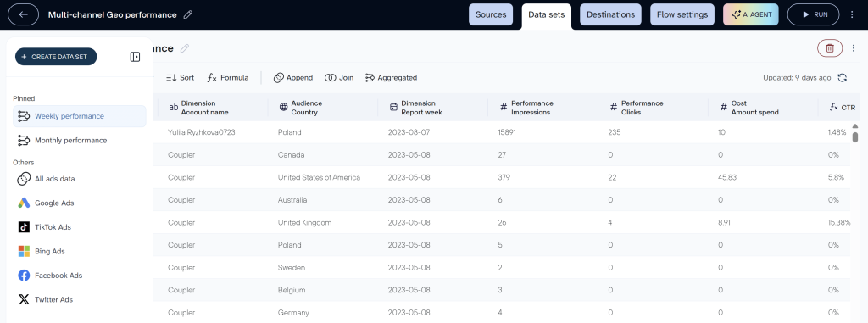Open the Twitter Ads data set

click(80, 299)
